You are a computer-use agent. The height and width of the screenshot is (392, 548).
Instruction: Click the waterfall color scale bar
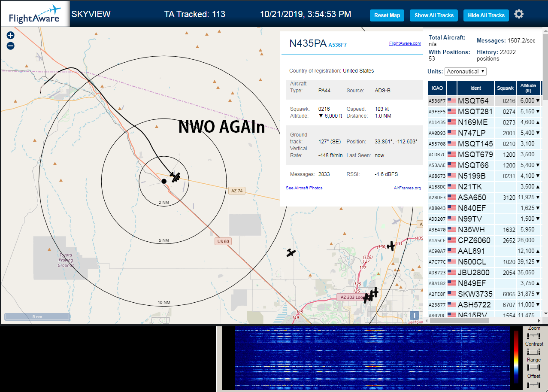(516, 357)
